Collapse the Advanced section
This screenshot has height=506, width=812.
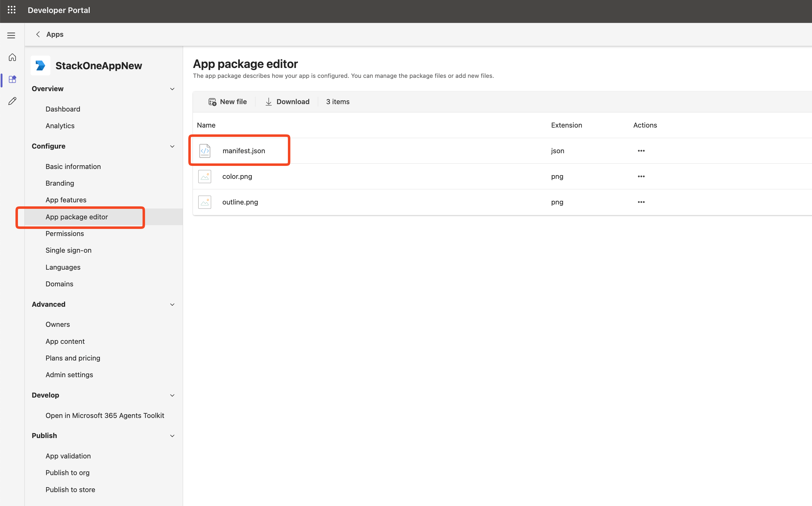click(172, 305)
